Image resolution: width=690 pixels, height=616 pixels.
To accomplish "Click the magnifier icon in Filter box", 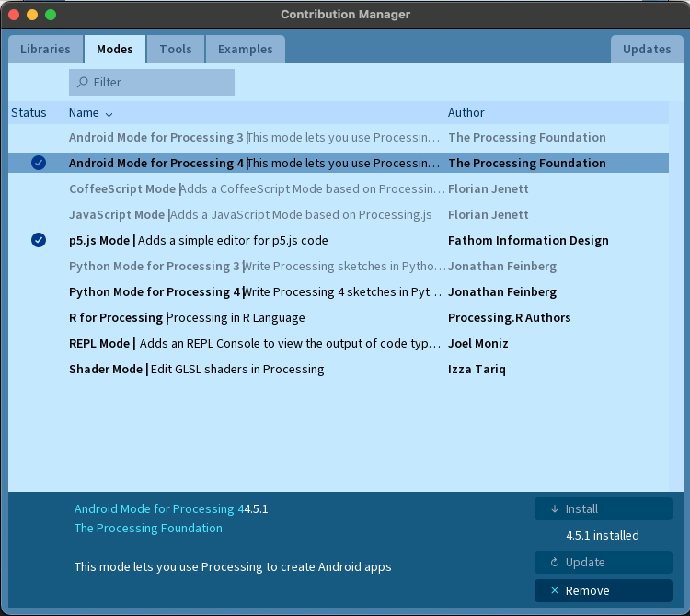I will pyautogui.click(x=82, y=82).
